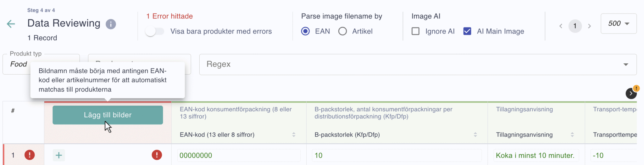Edit the EAN field containing 00000000
Image resolution: width=644 pixels, height=165 pixels.
239,156
